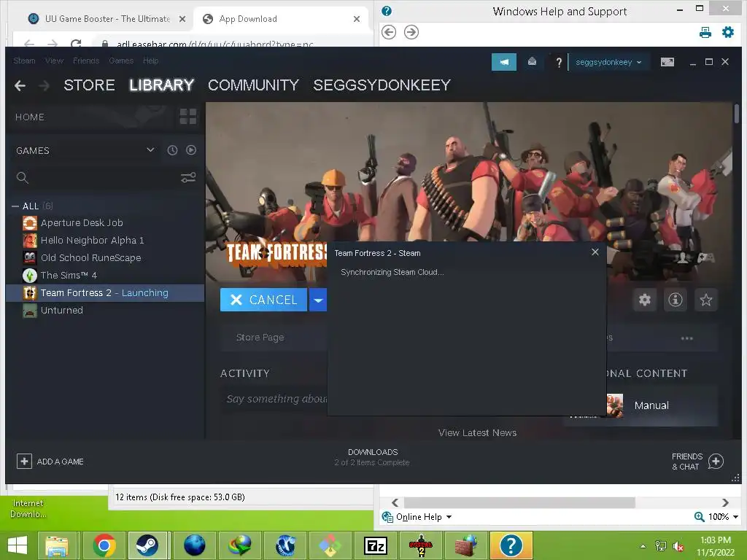Click ready-to-play filter icon
The image size is (747, 560).
point(191,150)
